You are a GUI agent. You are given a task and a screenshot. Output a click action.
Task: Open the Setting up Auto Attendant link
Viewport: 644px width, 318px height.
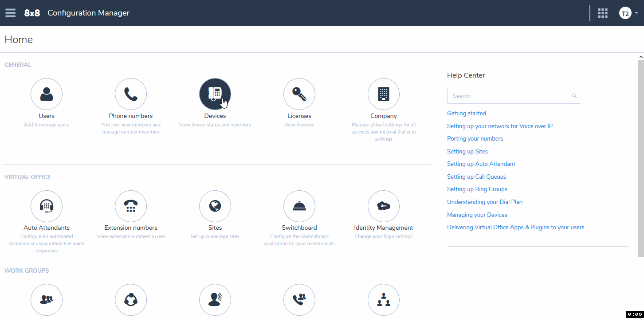coord(481,164)
